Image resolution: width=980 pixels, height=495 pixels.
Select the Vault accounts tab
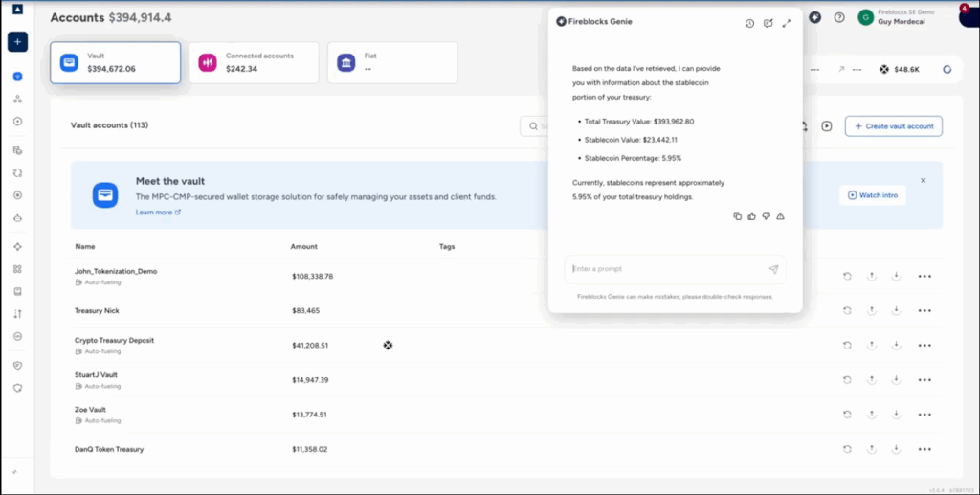[115, 62]
